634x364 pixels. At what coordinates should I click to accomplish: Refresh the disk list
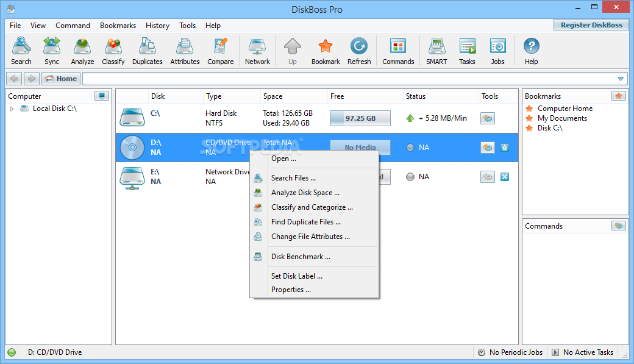click(x=359, y=51)
